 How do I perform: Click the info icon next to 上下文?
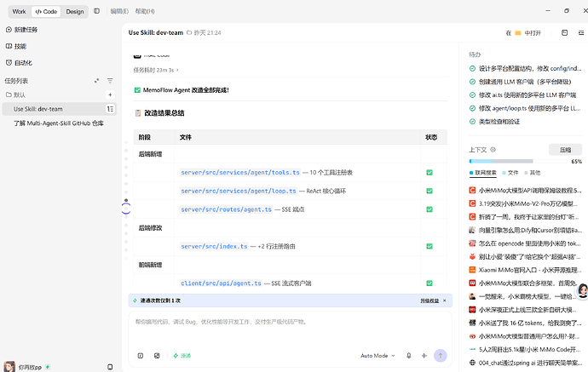493,150
